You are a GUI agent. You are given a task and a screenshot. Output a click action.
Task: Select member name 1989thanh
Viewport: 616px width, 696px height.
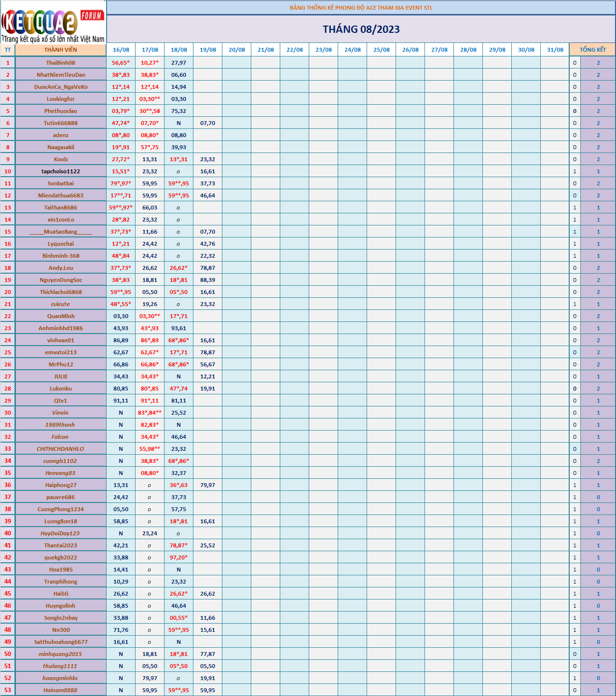pyautogui.click(x=60, y=425)
